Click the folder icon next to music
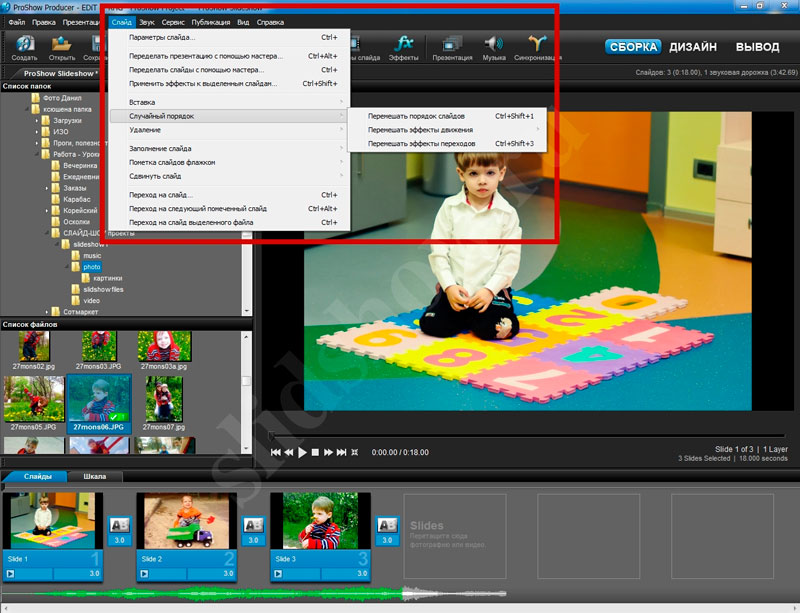The image size is (800, 613). click(x=76, y=255)
